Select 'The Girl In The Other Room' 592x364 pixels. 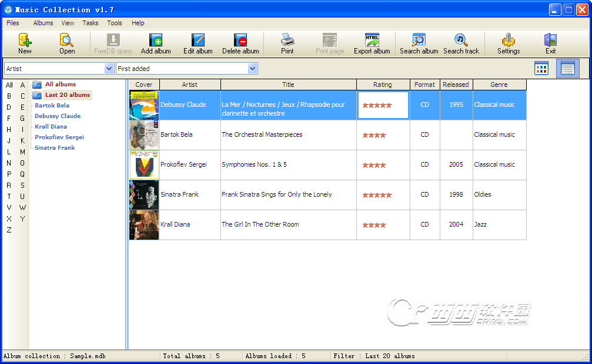(x=260, y=224)
